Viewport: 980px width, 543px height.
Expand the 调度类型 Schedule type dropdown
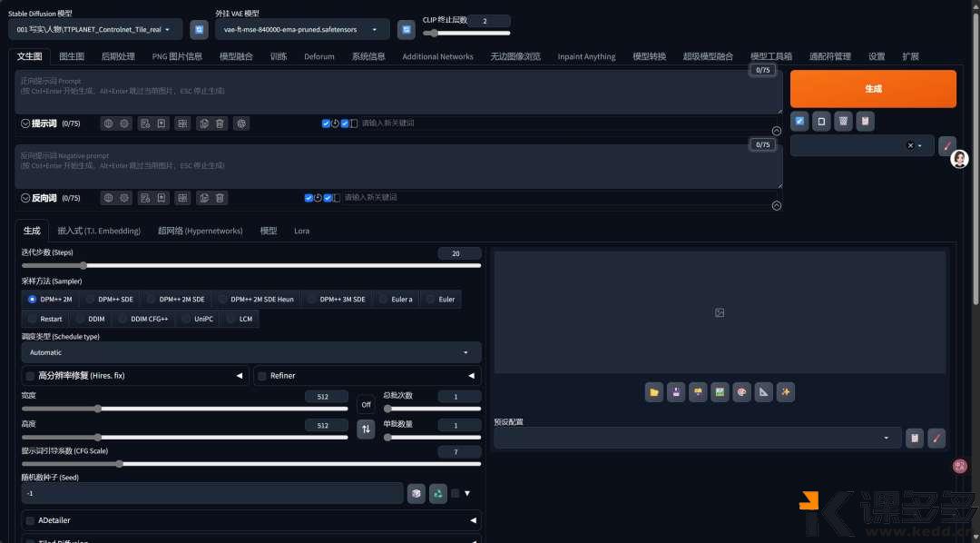250,352
